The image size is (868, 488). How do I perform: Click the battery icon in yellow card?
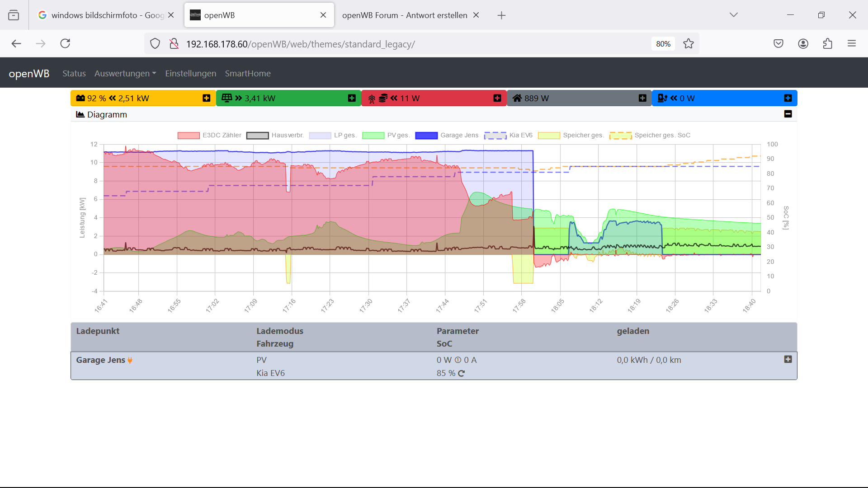(x=80, y=98)
